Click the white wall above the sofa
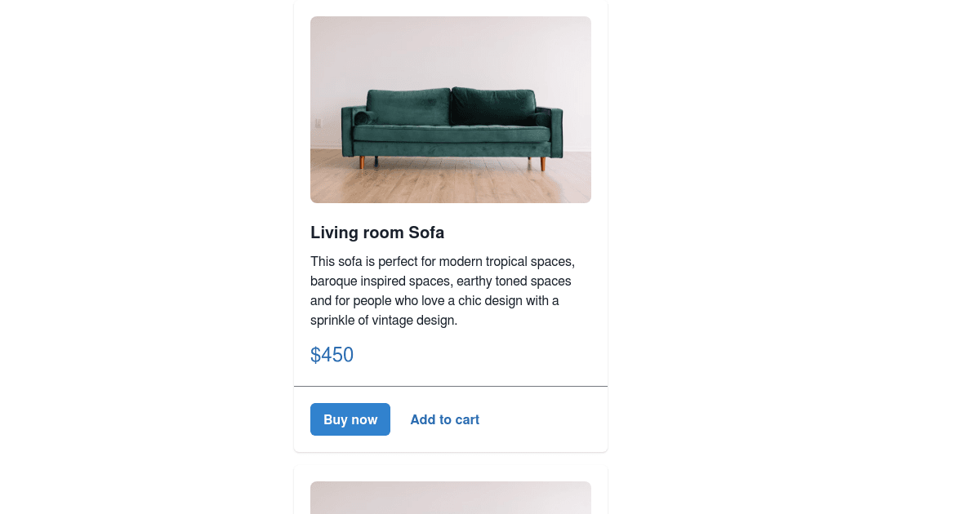 click(451, 49)
